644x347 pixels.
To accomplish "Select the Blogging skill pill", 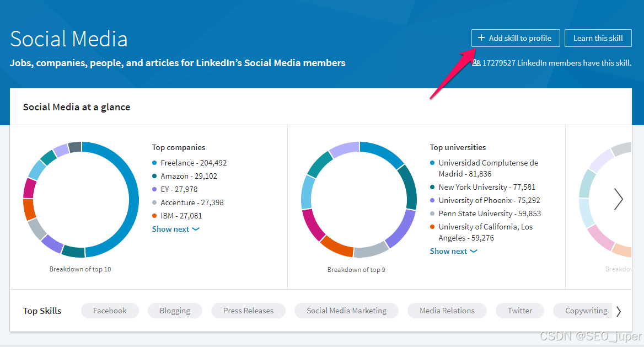I will (175, 311).
